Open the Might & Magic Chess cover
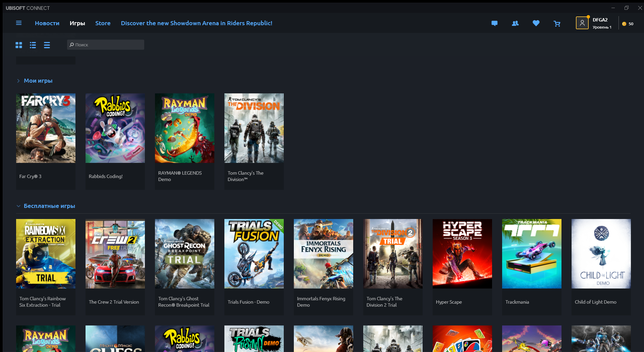 coord(115,339)
